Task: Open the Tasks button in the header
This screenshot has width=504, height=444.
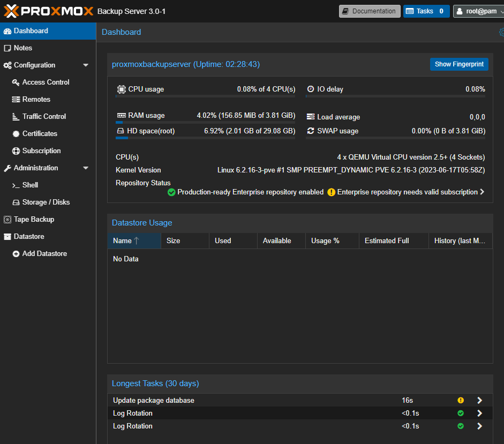Action: pyautogui.click(x=426, y=11)
